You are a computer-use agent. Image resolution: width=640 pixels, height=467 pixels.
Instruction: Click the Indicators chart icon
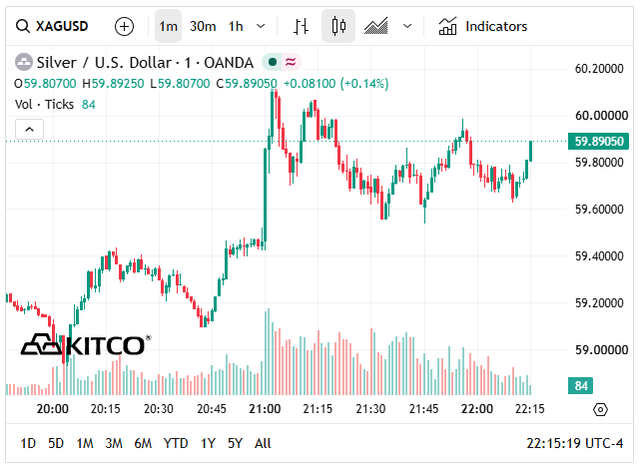(447, 27)
